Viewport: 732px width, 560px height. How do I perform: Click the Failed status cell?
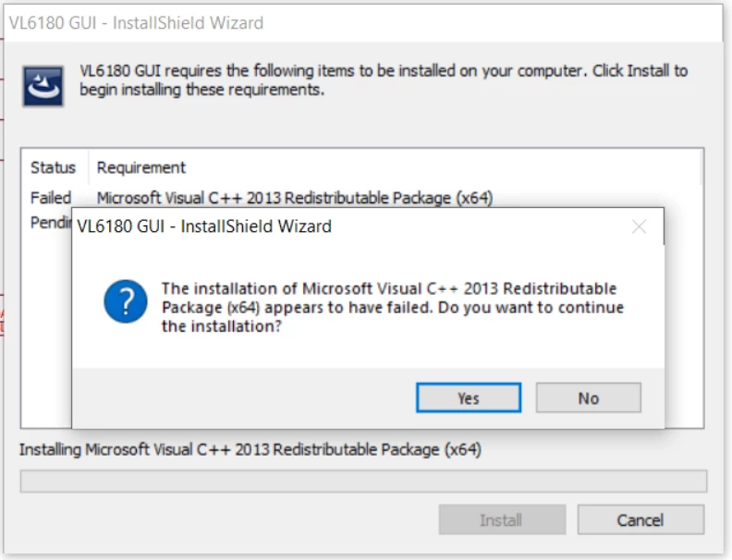(51, 198)
